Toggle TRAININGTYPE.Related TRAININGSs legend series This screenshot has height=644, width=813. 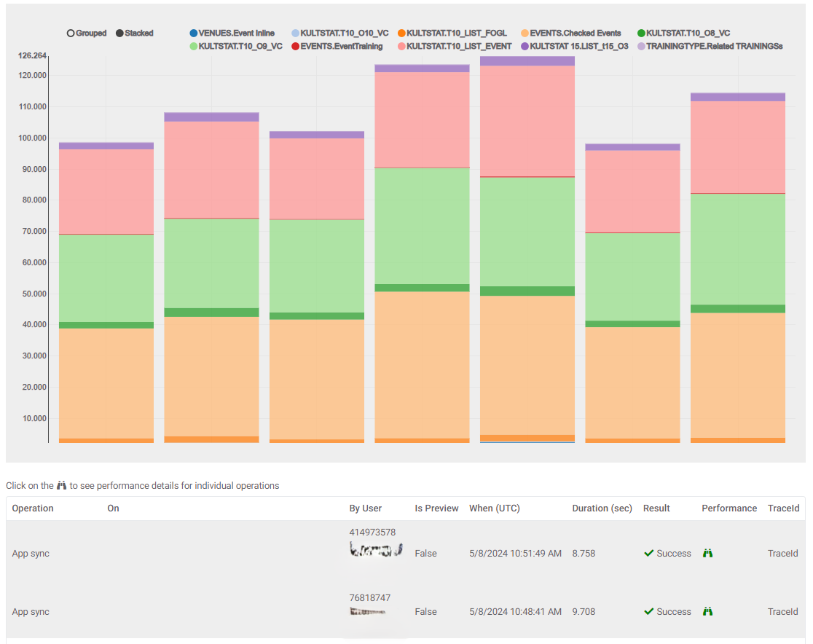point(710,46)
